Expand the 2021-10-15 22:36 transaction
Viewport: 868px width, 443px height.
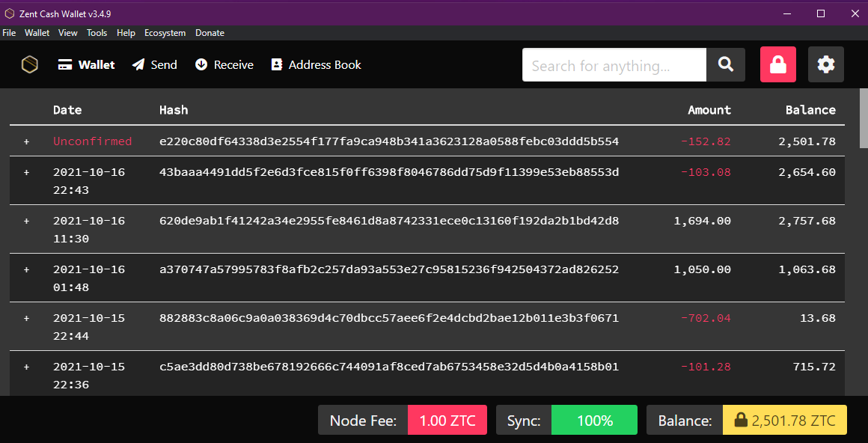pyautogui.click(x=26, y=367)
